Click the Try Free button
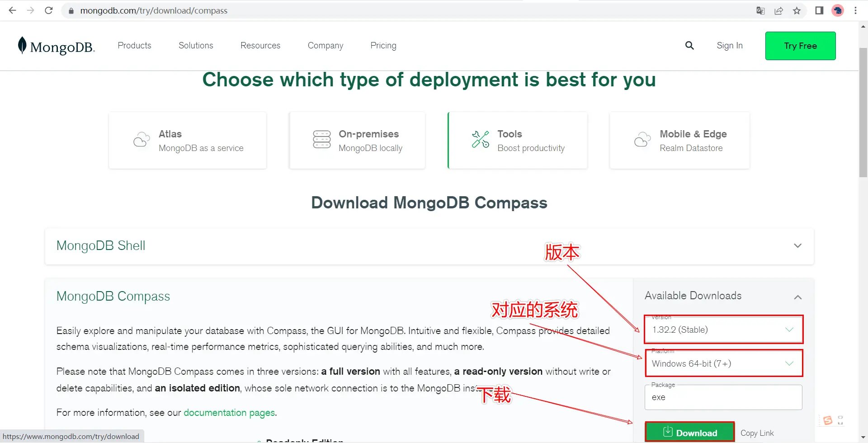 tap(800, 46)
